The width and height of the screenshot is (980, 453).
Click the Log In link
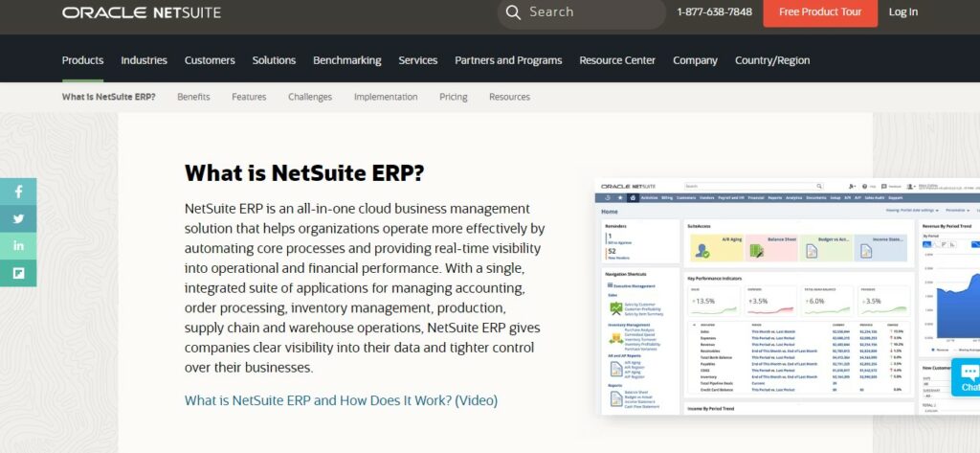coord(903,11)
